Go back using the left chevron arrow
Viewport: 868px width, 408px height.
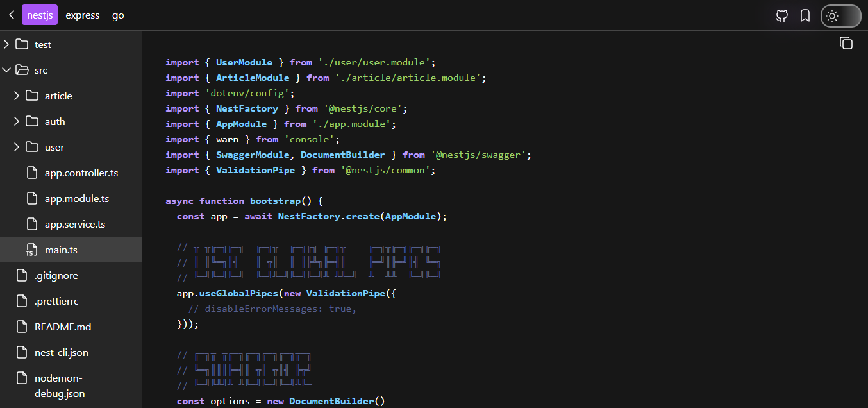[12, 15]
